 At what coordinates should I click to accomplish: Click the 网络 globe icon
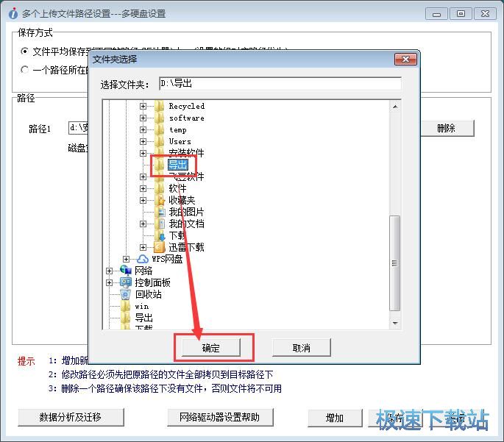126,271
